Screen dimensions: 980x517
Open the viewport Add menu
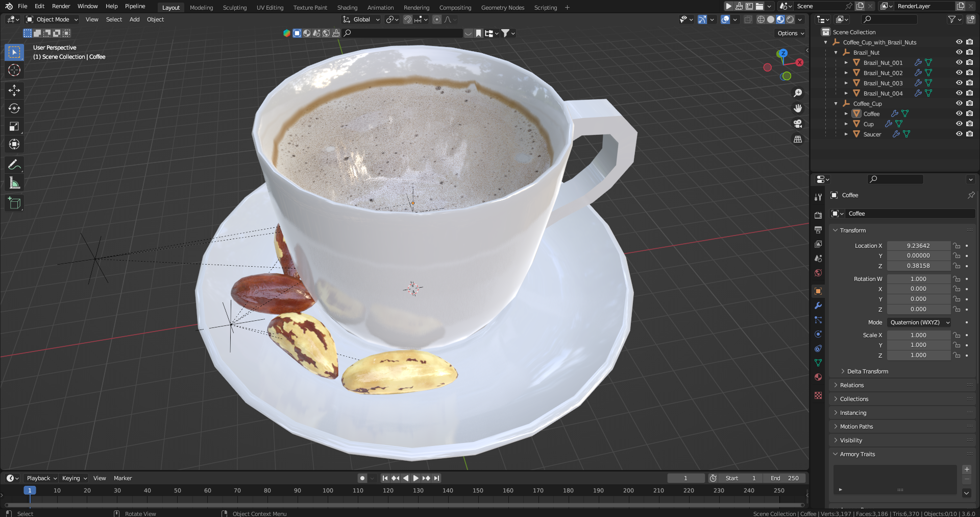pos(134,19)
